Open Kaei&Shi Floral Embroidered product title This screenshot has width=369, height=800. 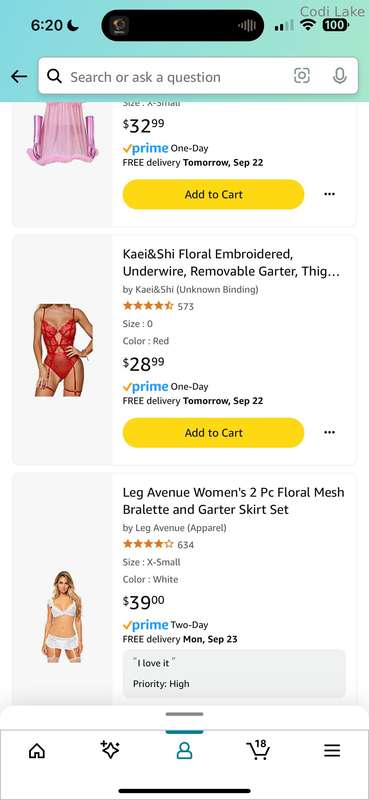click(x=231, y=263)
